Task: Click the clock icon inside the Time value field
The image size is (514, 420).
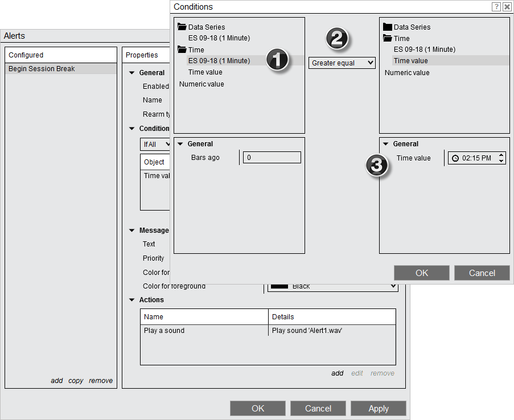Action: click(455, 158)
